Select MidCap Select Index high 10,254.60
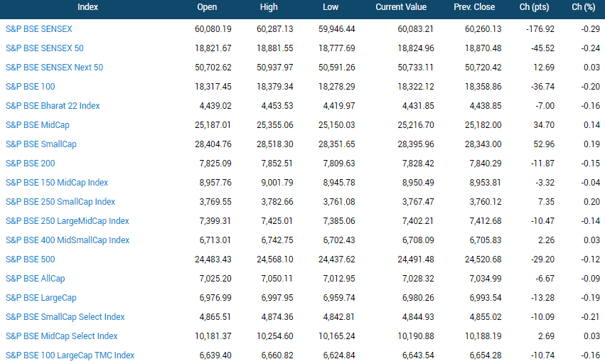605x364 pixels. [x=275, y=336]
